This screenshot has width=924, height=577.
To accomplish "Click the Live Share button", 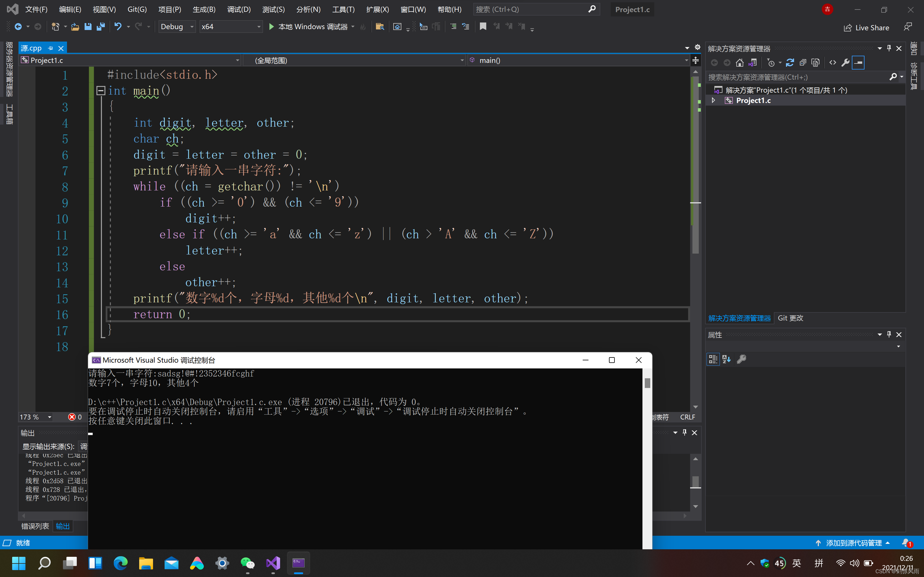I will click(866, 27).
